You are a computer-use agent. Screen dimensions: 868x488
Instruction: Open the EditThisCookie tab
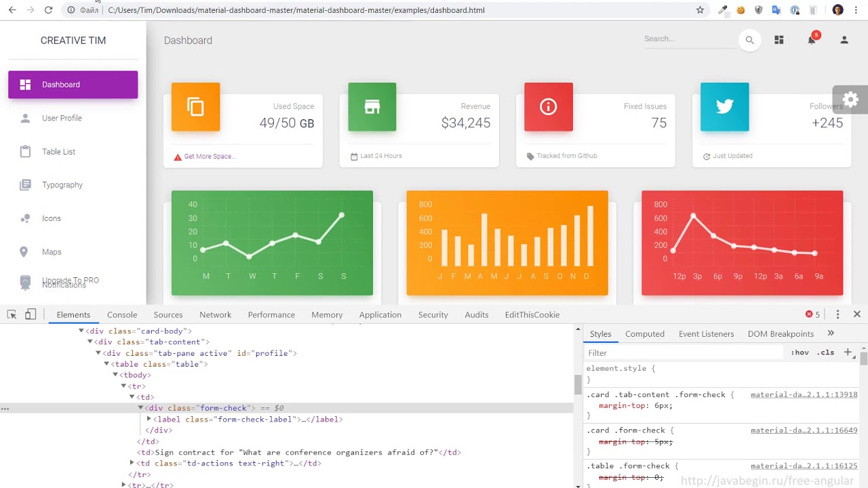[x=532, y=314]
